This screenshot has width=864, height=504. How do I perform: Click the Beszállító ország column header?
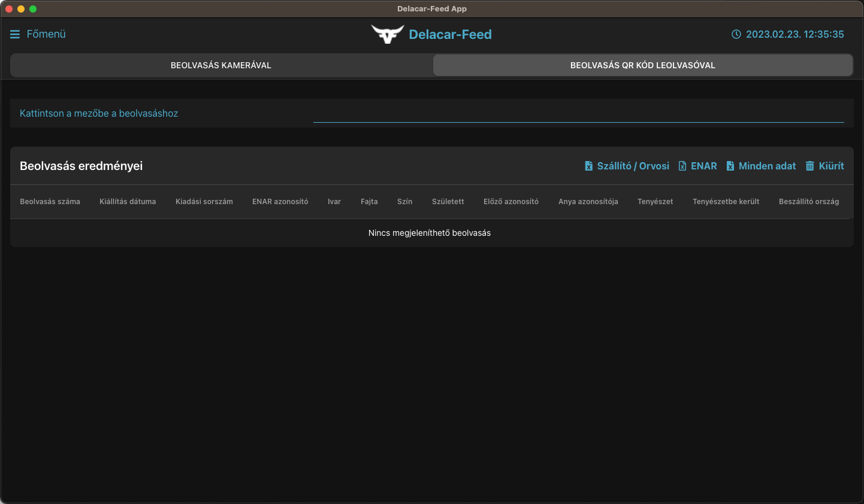[809, 202]
